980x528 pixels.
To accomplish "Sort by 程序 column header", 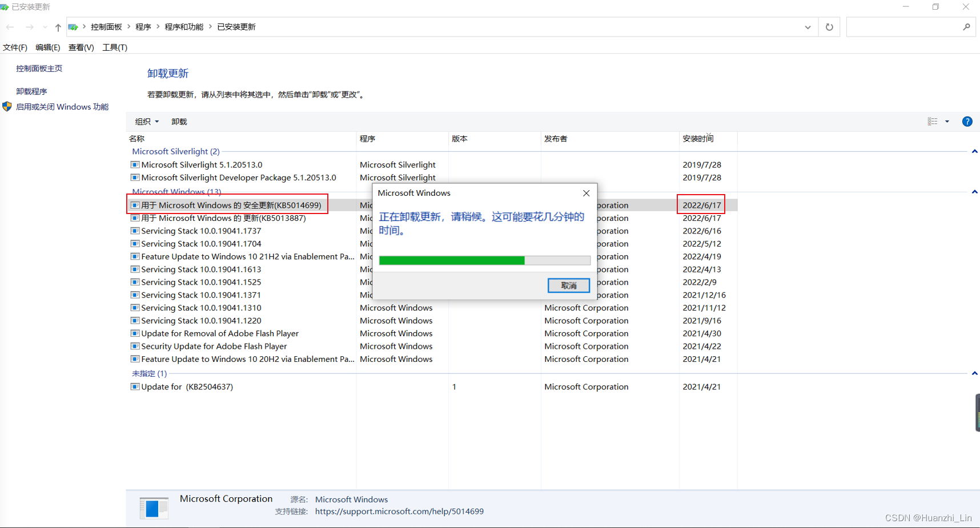I will click(x=403, y=139).
